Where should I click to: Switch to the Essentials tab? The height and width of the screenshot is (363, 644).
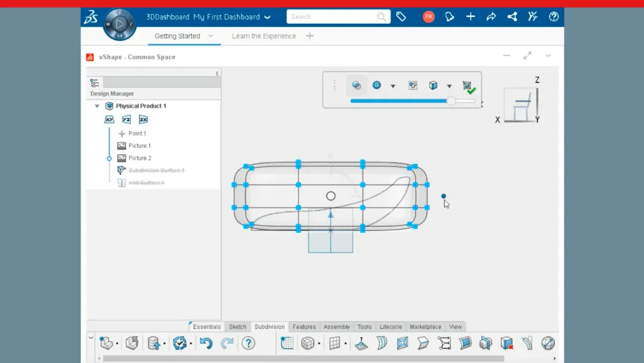206,327
